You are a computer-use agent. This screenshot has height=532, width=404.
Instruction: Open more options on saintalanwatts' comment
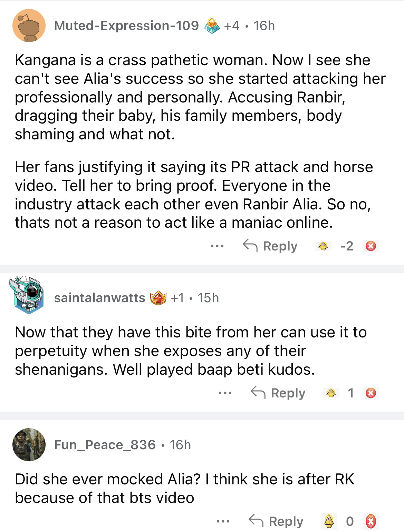tap(225, 393)
